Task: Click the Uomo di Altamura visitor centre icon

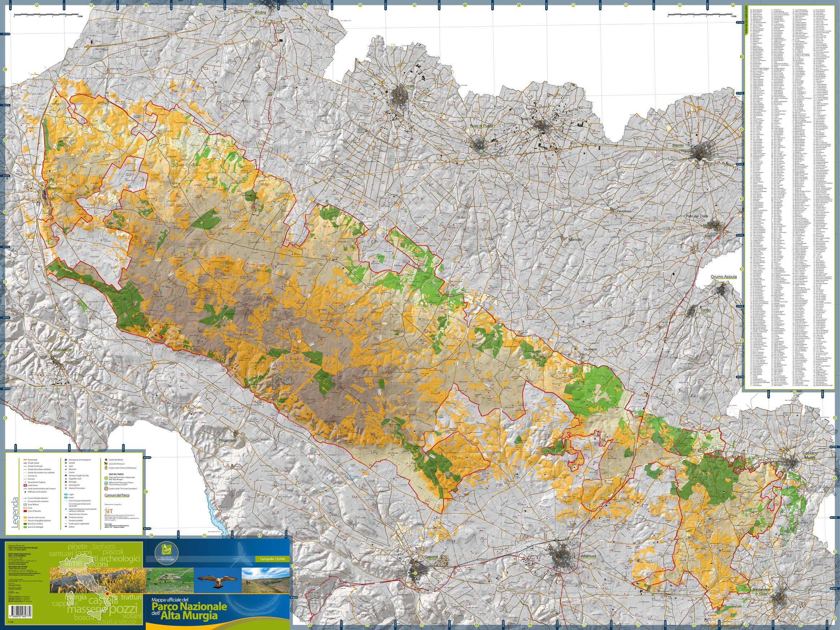Action: (106, 468)
